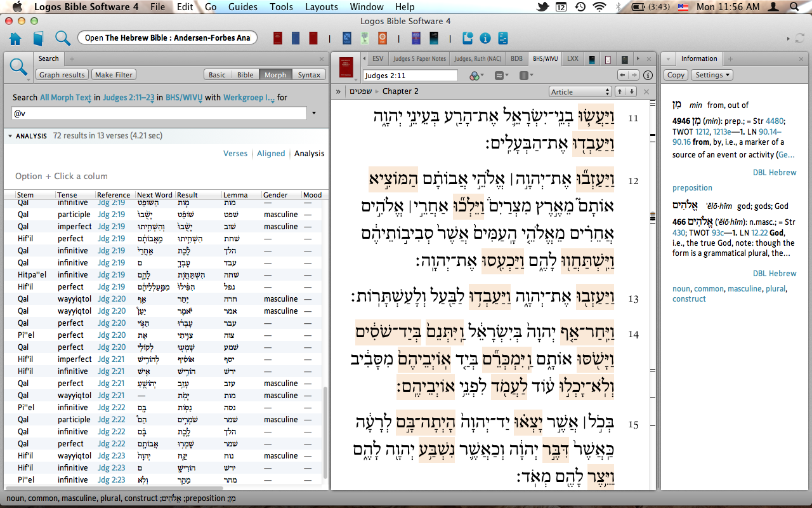Open the parallel resources icon
Viewport: 812px width, 508px height.
(x=524, y=76)
